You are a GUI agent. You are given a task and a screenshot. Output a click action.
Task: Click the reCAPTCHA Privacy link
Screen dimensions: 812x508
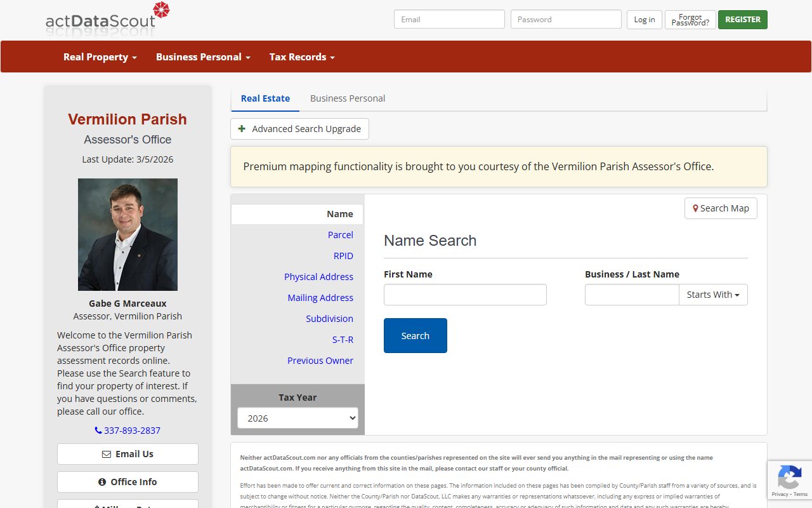780,494
